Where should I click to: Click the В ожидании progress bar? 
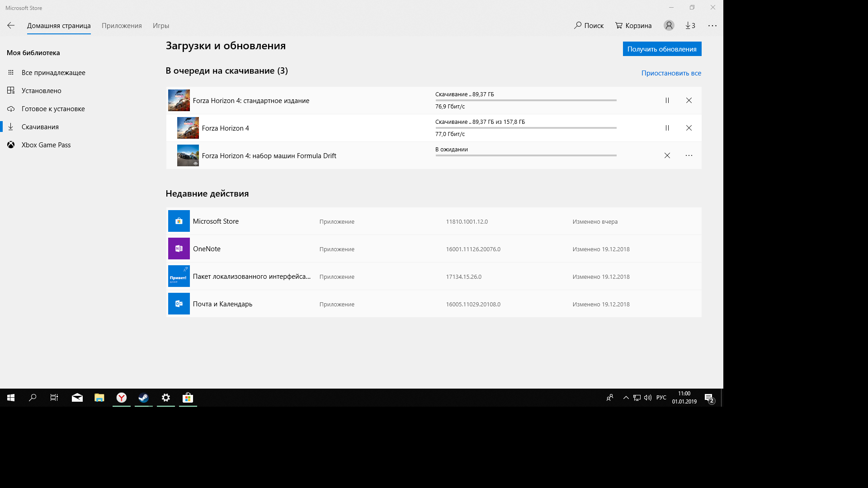click(526, 155)
